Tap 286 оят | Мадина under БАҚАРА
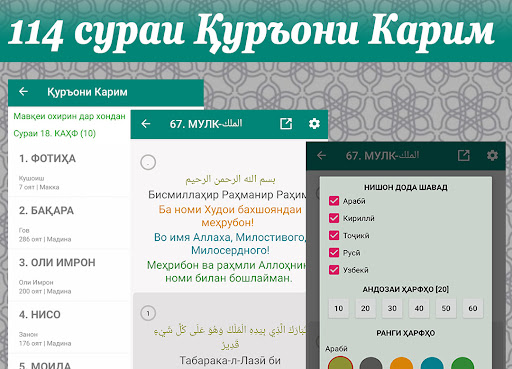This screenshot has height=369, width=512. coord(45,239)
